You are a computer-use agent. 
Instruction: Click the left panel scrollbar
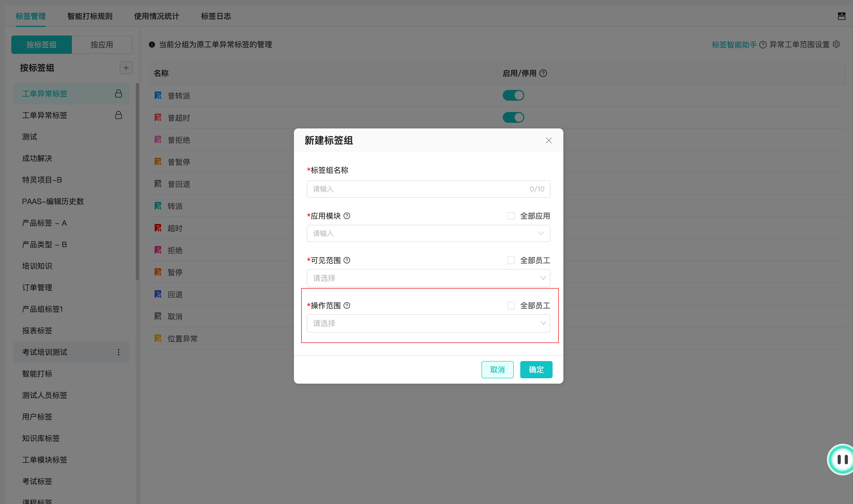(x=137, y=182)
